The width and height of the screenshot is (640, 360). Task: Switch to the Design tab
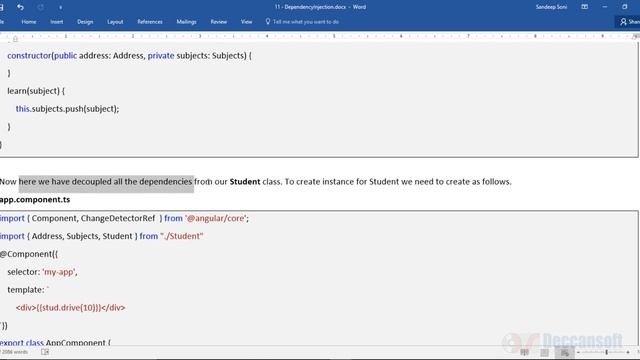(85, 22)
